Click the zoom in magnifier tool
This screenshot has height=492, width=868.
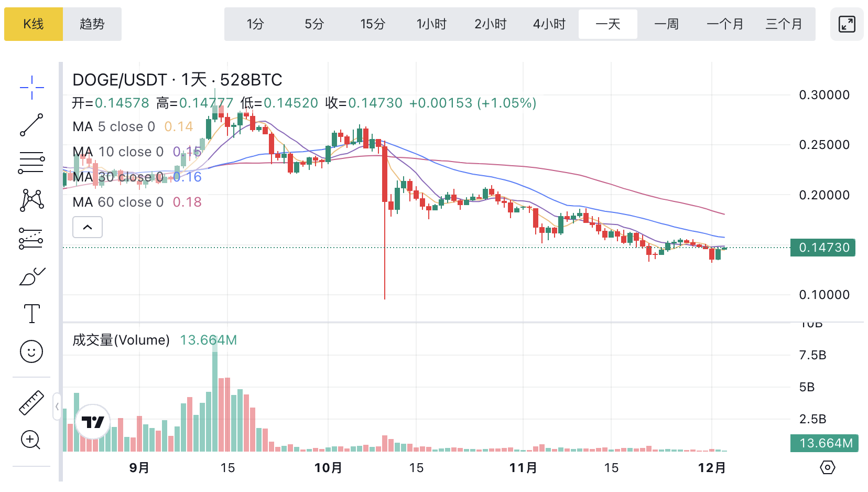coord(31,440)
